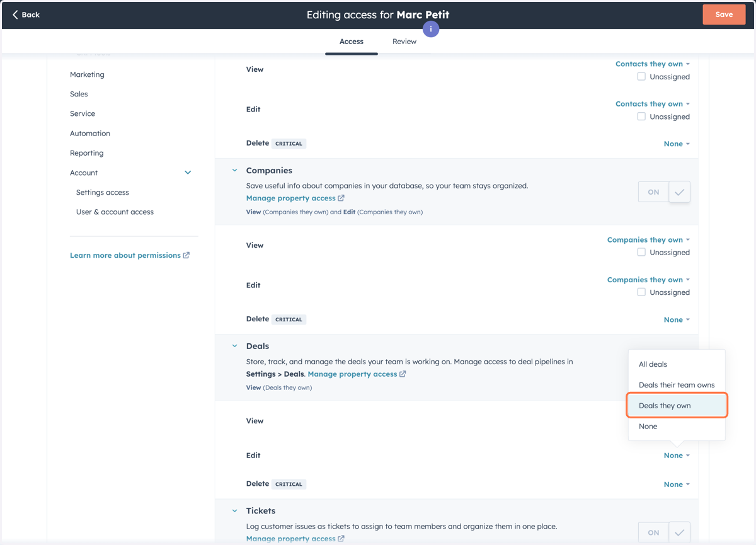Image resolution: width=756 pixels, height=545 pixels.
Task: Open the Companies View permission dropdown
Action: coord(648,239)
